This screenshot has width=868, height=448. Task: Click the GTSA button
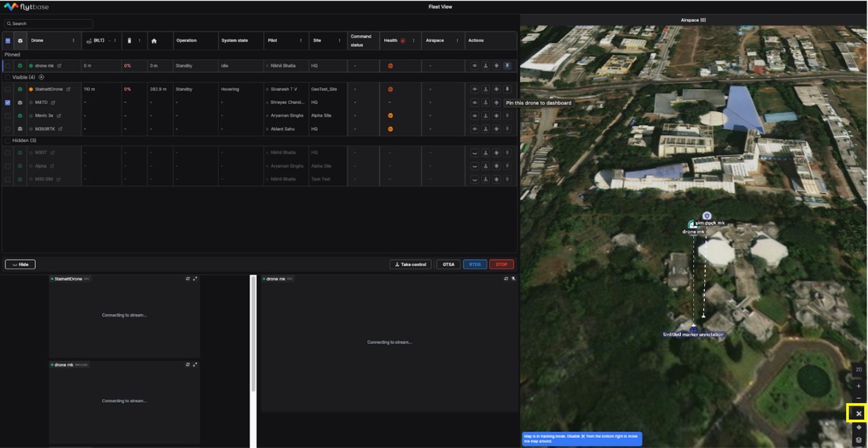point(448,264)
